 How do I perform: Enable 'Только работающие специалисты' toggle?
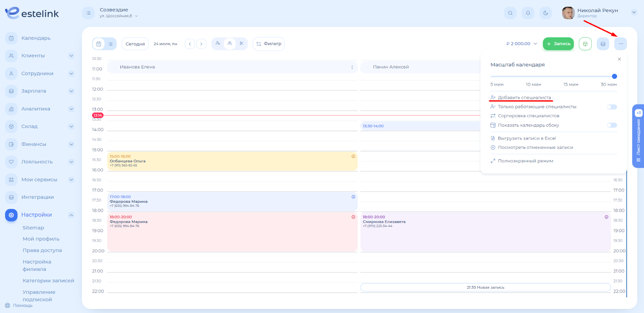click(611, 107)
